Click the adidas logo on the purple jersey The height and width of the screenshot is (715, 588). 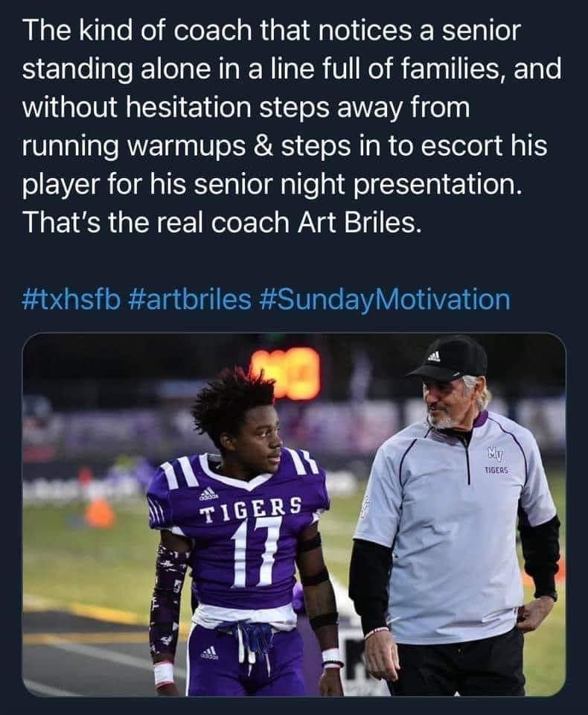[208, 493]
